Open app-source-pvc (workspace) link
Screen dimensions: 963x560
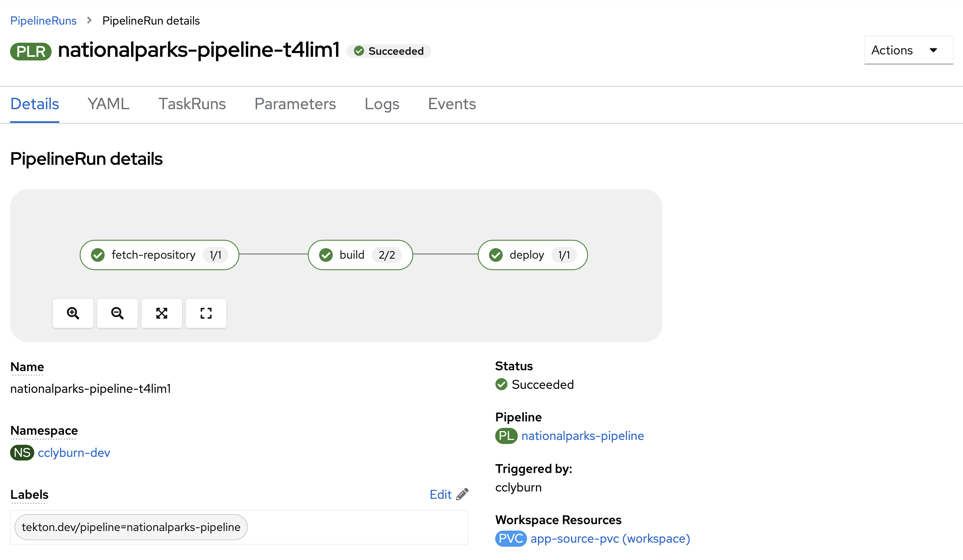point(610,538)
